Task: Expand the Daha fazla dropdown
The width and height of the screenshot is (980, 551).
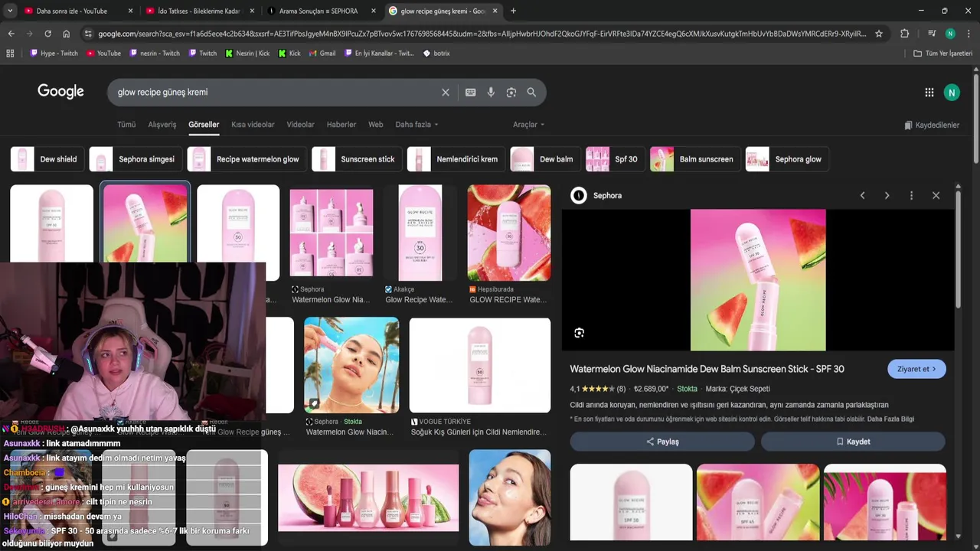Action: (416, 125)
